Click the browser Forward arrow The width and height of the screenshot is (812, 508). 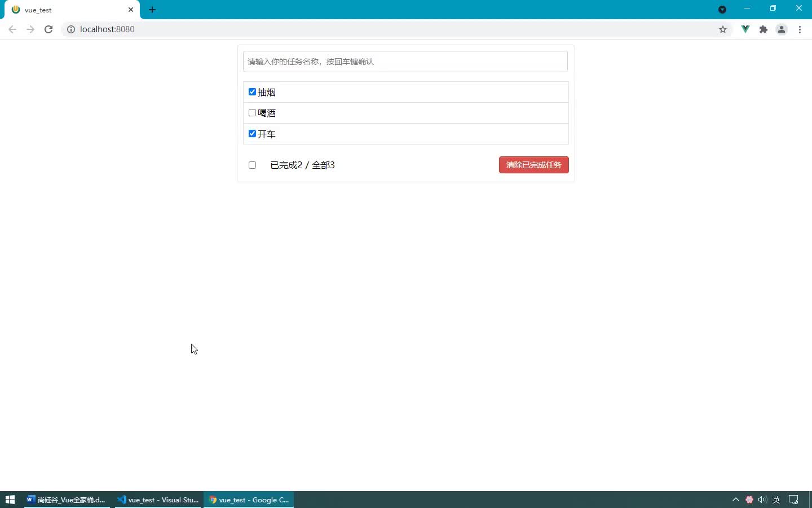pos(30,29)
